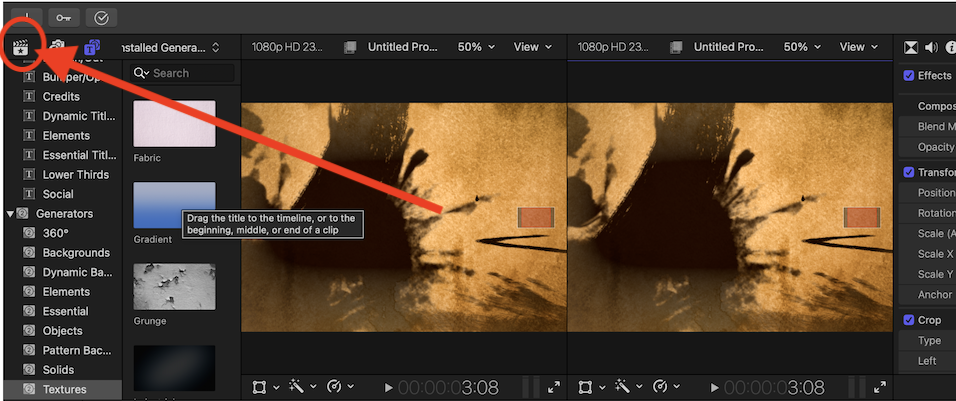Select the Dynamic Ba... generators category
Screen dimensions: 956x401
coord(63,272)
